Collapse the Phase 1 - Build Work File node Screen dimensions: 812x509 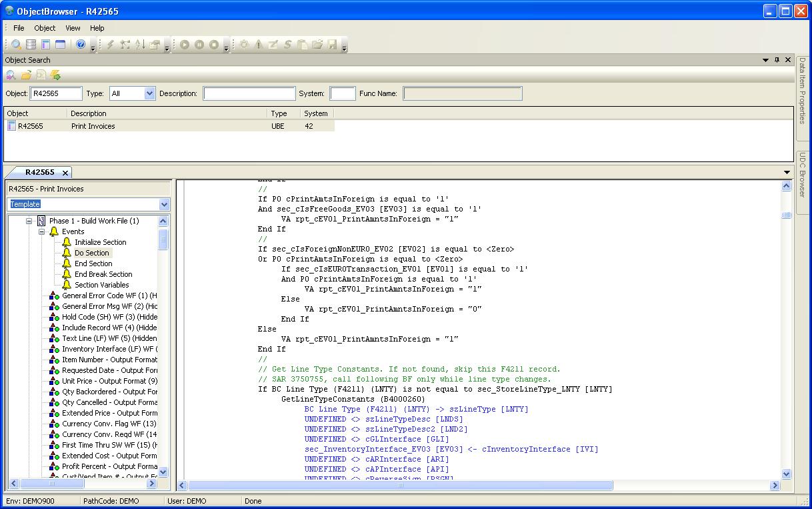29,221
